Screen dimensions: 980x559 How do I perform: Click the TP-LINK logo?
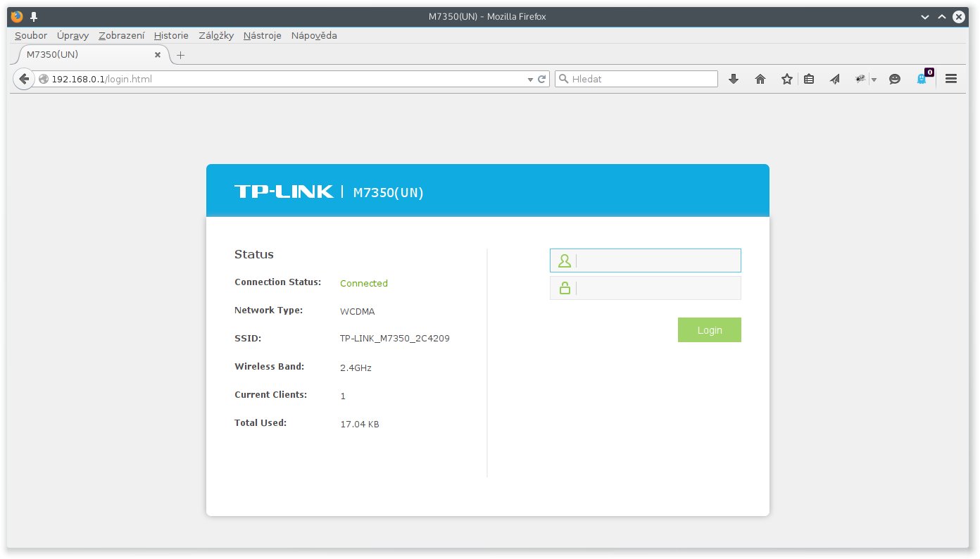pos(284,191)
